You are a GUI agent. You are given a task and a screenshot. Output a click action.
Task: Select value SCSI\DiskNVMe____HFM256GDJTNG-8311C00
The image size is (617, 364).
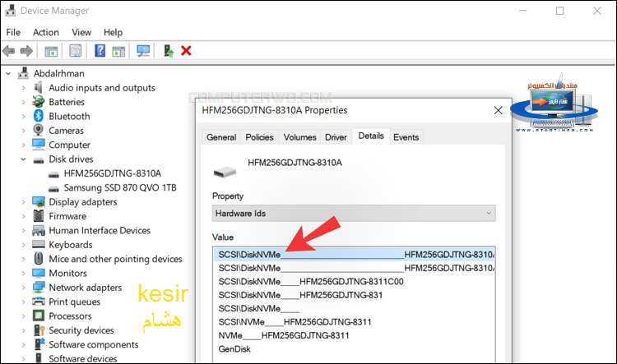[x=311, y=282]
